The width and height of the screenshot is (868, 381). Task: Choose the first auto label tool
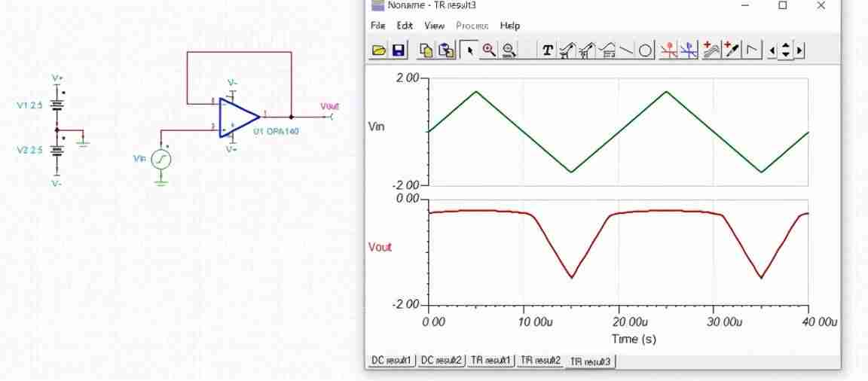567,50
